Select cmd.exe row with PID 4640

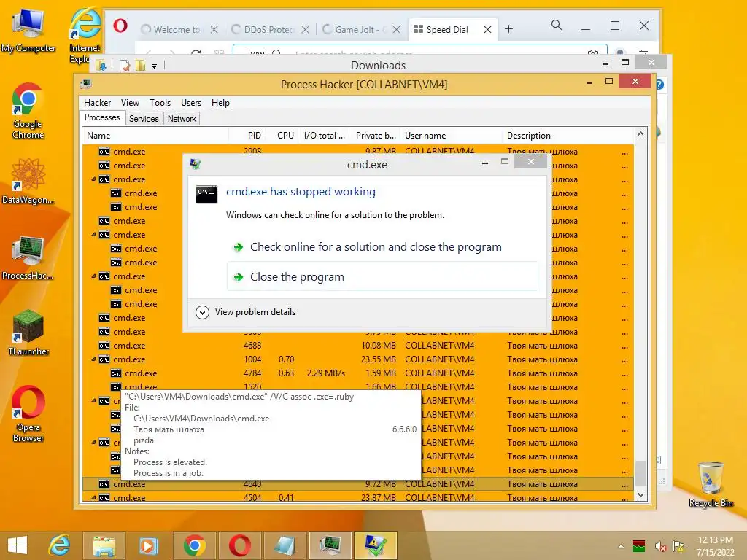point(357,484)
